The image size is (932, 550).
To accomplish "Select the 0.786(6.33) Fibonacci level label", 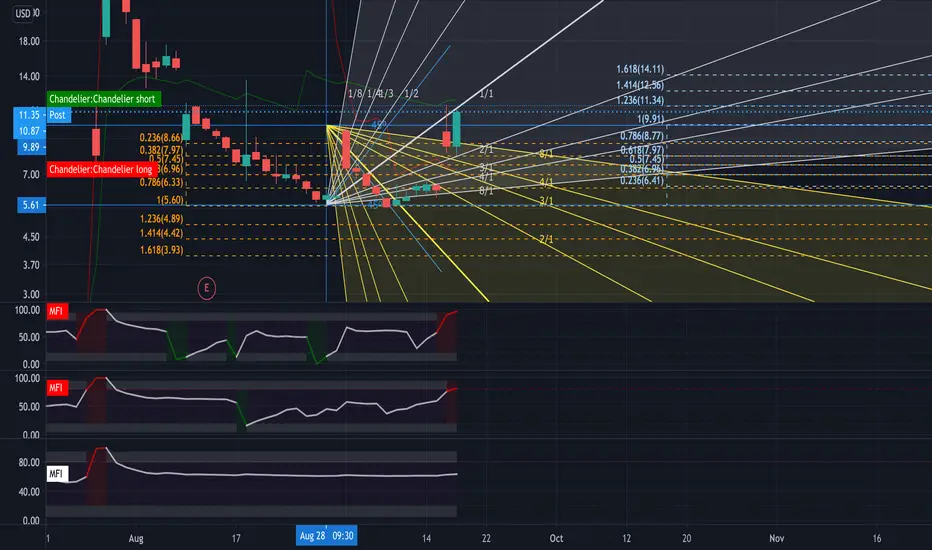I will pyautogui.click(x=161, y=183).
